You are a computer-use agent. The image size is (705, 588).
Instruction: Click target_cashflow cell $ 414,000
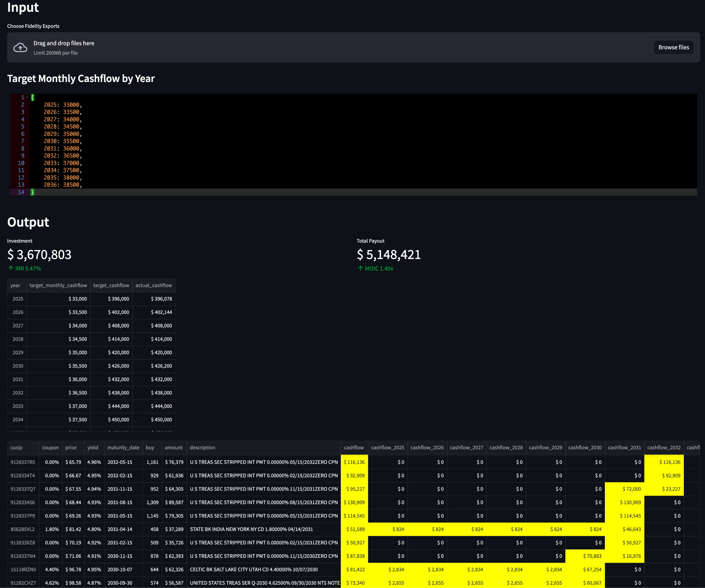click(x=111, y=339)
